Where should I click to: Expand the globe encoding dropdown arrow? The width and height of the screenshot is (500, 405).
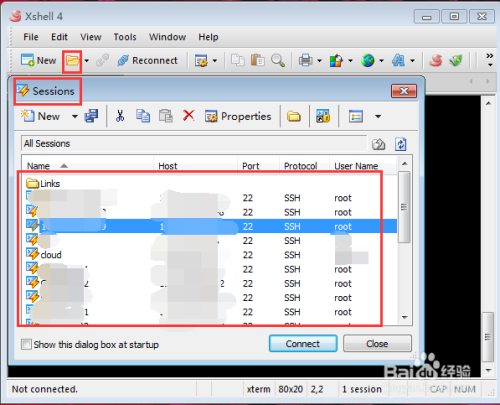click(x=381, y=61)
